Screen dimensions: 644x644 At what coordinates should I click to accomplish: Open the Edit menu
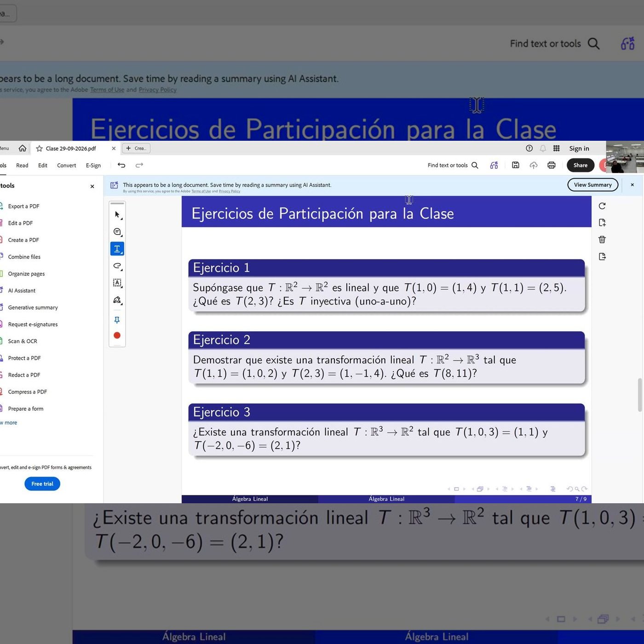click(x=43, y=165)
